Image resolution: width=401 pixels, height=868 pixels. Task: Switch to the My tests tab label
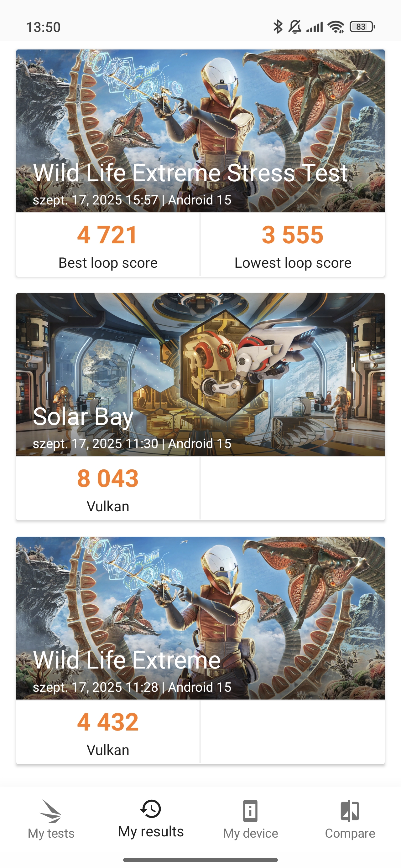[x=51, y=833]
